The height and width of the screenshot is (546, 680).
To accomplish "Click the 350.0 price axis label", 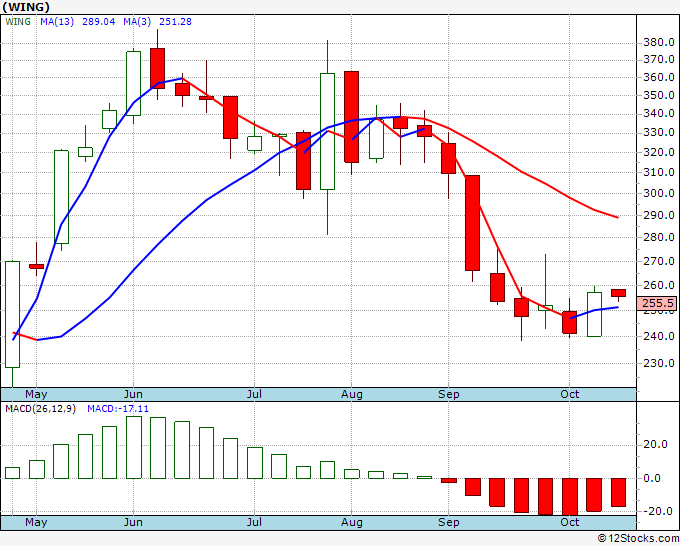I will click(x=659, y=95).
